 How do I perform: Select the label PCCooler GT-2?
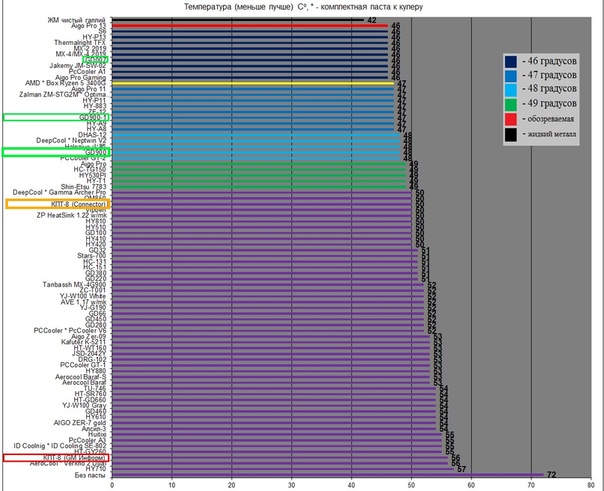pyautogui.click(x=83, y=158)
